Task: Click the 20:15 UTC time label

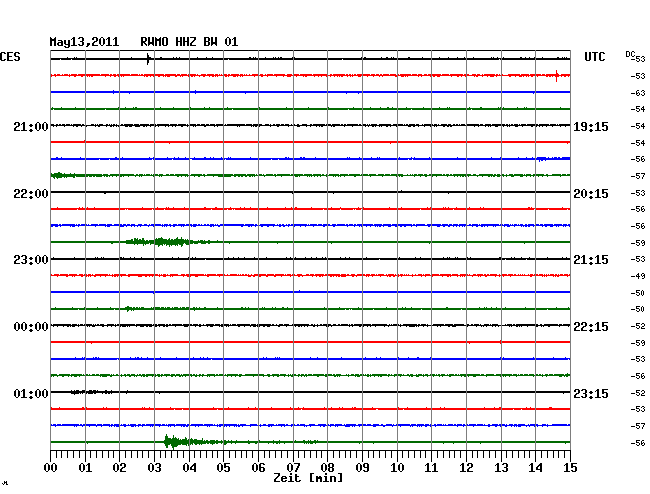Action: pos(591,194)
